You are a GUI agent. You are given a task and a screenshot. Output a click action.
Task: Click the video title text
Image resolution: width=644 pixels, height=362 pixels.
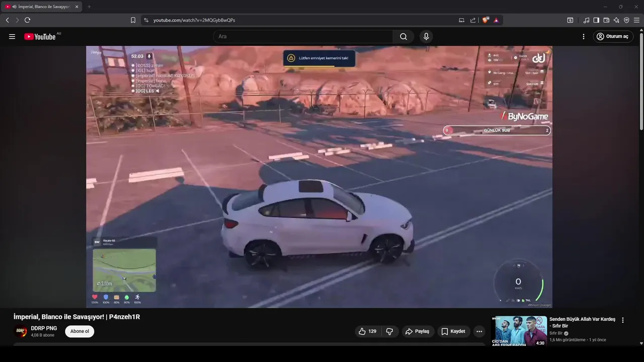point(76,317)
